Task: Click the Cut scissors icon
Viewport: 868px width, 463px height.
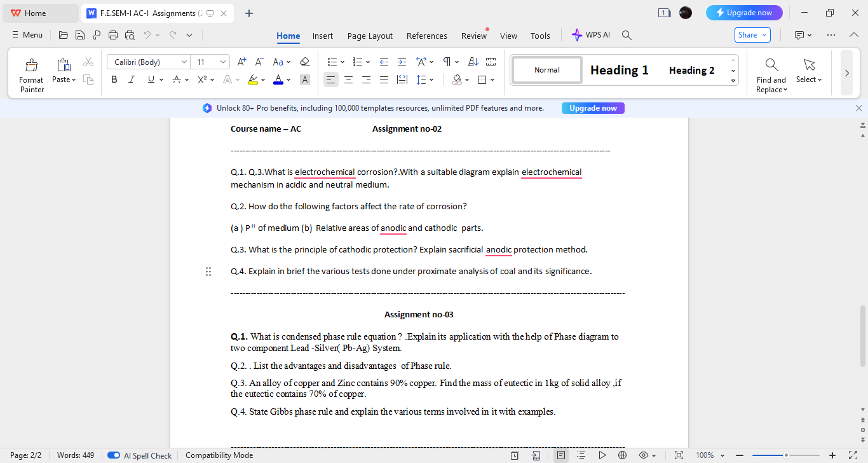Action: 88,62
